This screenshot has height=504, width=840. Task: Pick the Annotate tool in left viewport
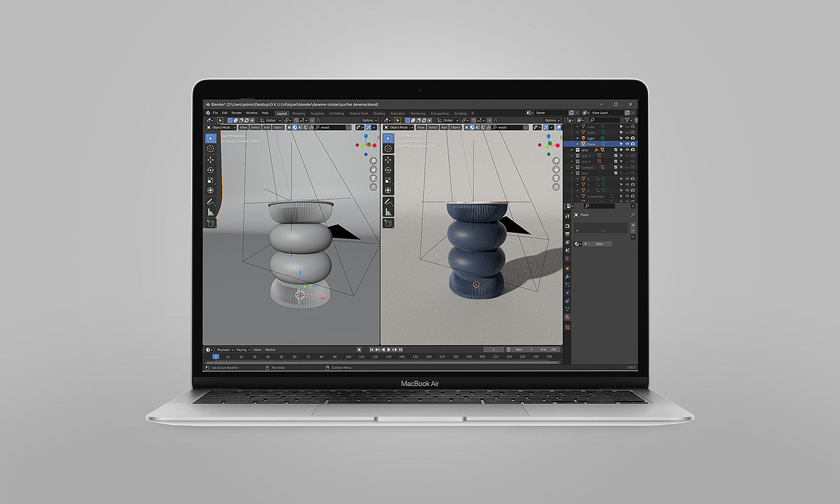(211, 202)
